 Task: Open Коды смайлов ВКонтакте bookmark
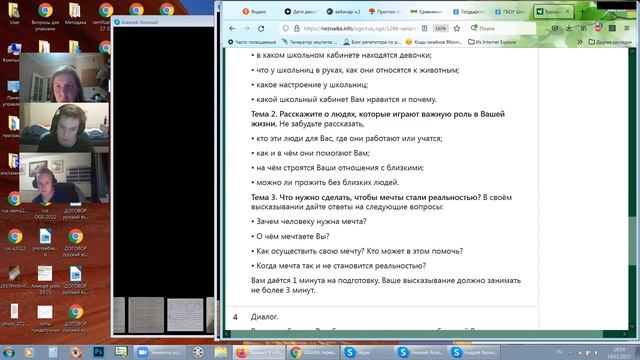tap(434, 42)
